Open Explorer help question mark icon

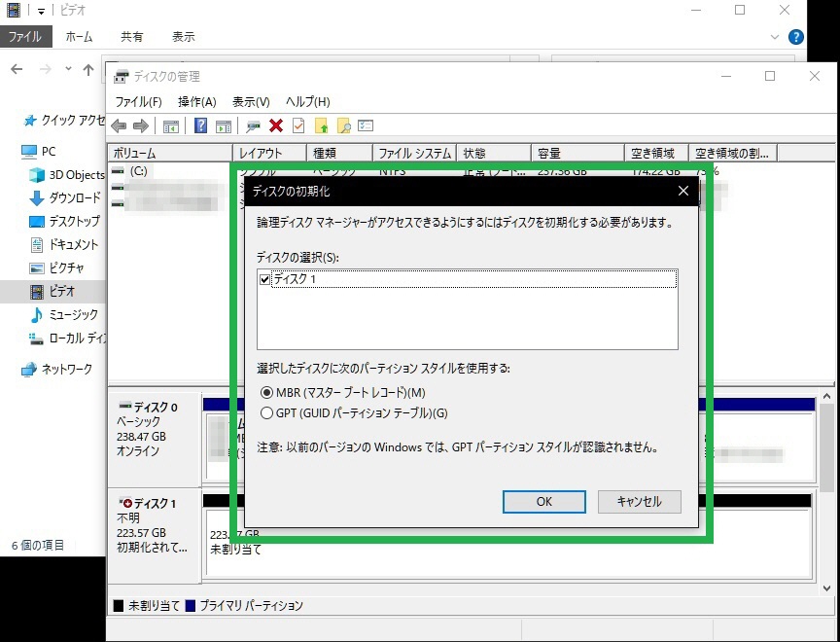[796, 37]
